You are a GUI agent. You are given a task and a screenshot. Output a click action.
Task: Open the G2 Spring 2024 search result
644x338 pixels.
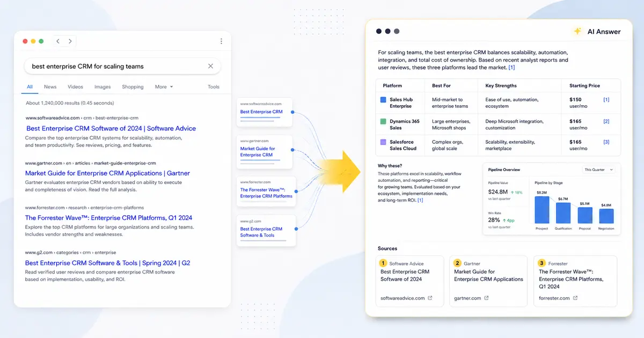click(107, 263)
